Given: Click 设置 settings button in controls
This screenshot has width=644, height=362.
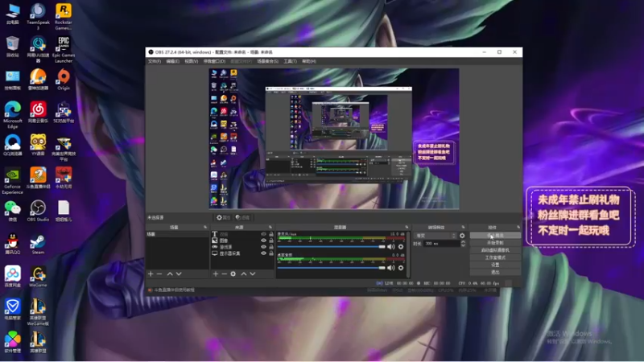Looking at the screenshot, I should point(495,265).
